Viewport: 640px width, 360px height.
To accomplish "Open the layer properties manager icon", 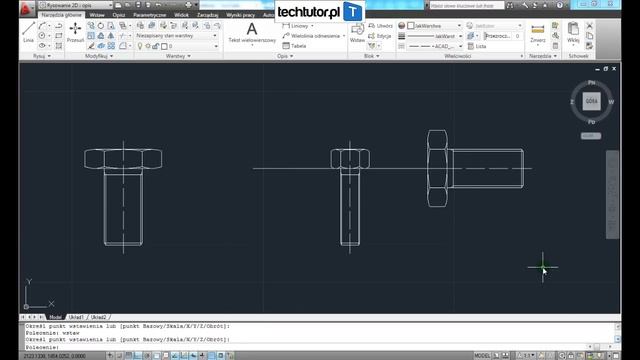I will coord(140,26).
